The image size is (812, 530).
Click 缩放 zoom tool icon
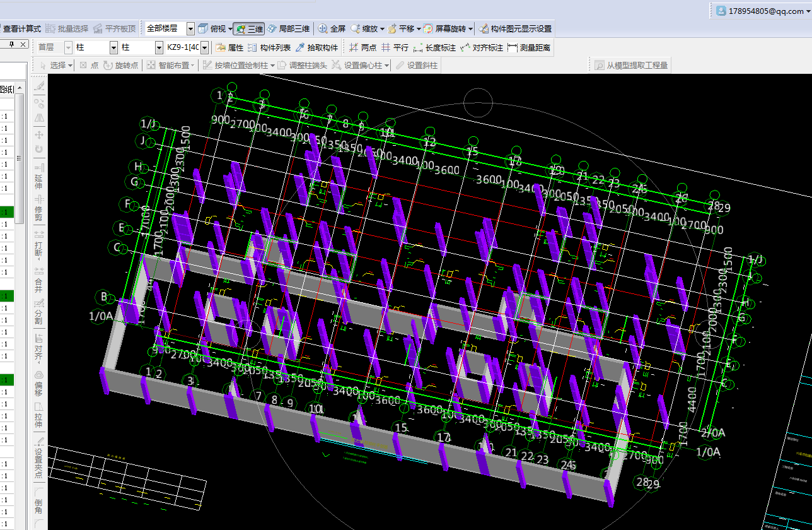coord(356,28)
